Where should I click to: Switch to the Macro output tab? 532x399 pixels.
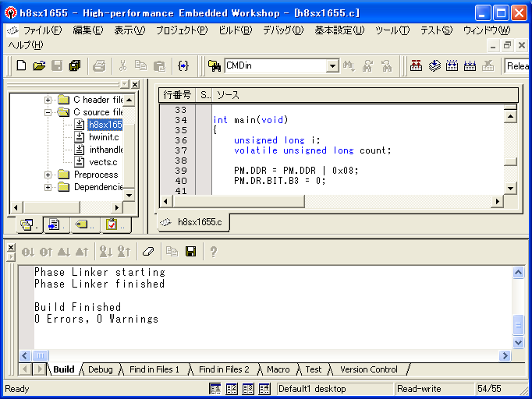coord(278,369)
